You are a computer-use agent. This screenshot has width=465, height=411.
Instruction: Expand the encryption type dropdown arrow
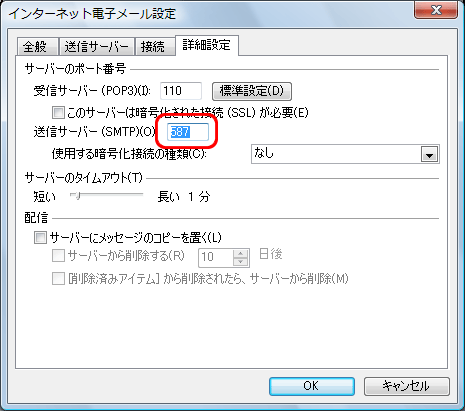click(429, 154)
